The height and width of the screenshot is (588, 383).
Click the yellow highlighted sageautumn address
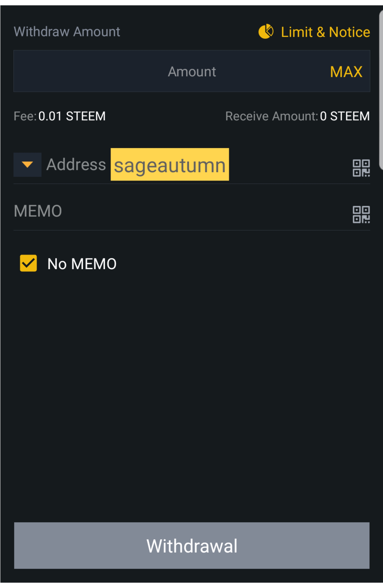click(170, 164)
